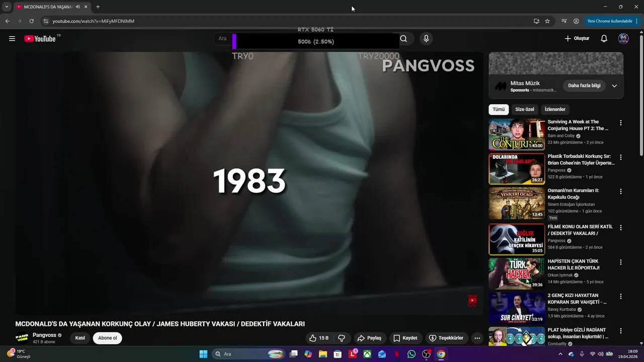
Task: Subscribe with Abone ol button
Action: pos(108,338)
